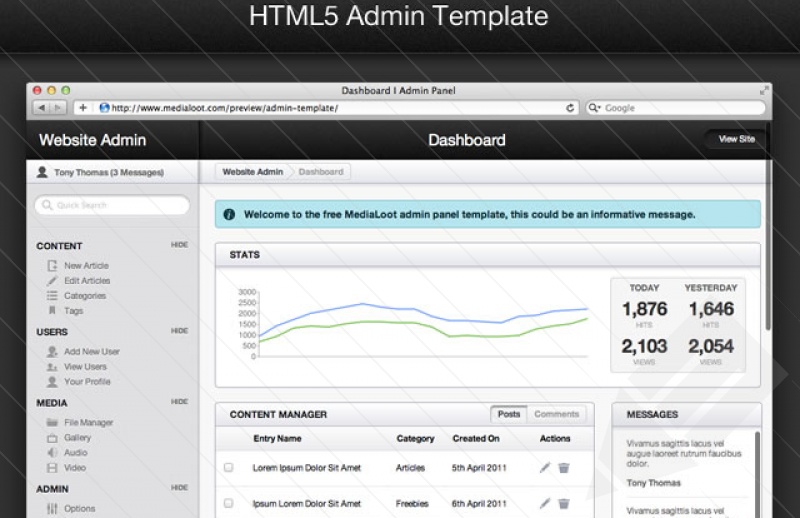Hide the Content sidebar section
800x518 pixels.
coord(179,245)
